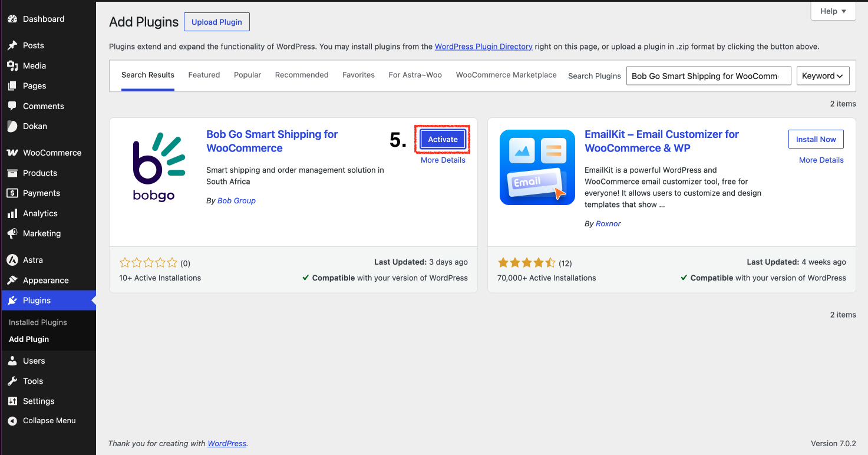The height and width of the screenshot is (455, 868).
Task: Switch to the Featured tab
Action: coord(204,75)
